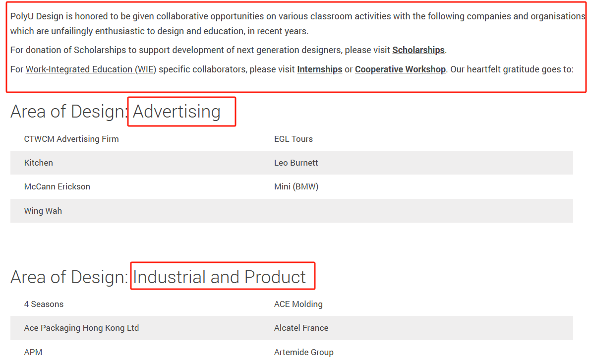The width and height of the screenshot is (589, 364).
Task: Select the 'Wing Wah' cell
Action: click(43, 211)
